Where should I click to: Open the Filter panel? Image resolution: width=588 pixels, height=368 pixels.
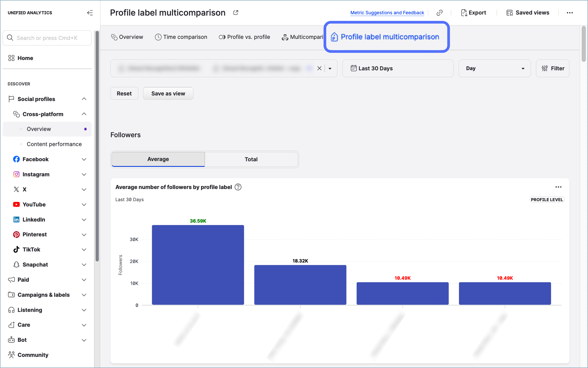click(553, 68)
